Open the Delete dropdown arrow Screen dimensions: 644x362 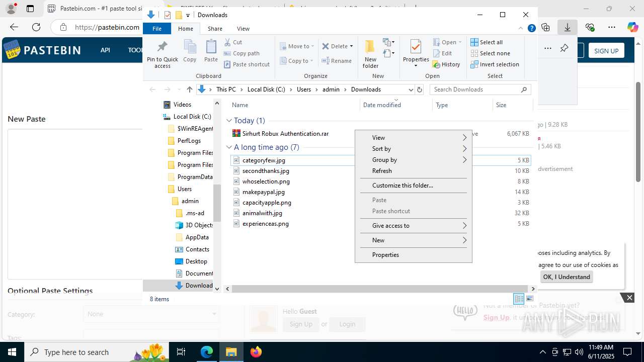pos(351,46)
